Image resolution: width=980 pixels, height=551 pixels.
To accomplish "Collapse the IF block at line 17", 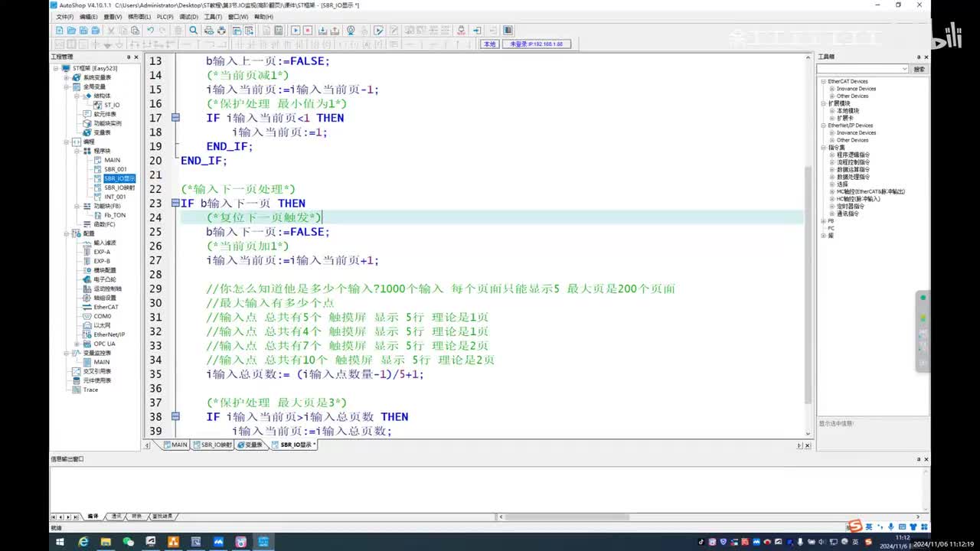I will point(175,118).
